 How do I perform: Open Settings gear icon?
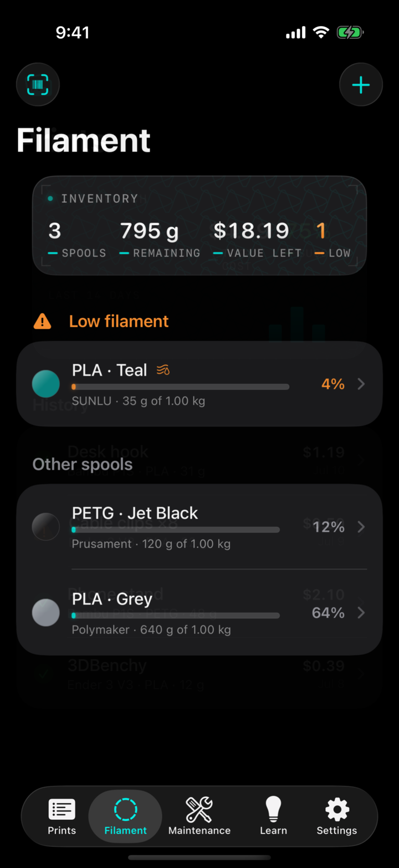(x=337, y=810)
